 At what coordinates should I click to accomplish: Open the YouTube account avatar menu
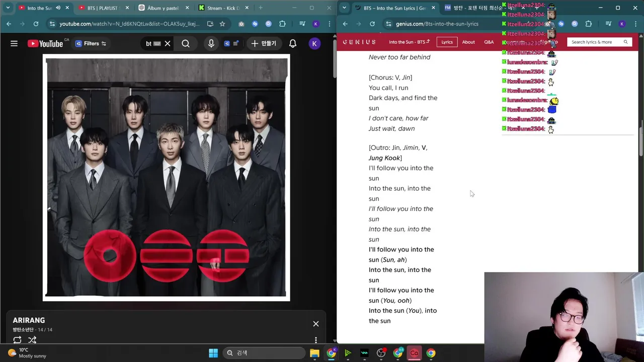314,44
